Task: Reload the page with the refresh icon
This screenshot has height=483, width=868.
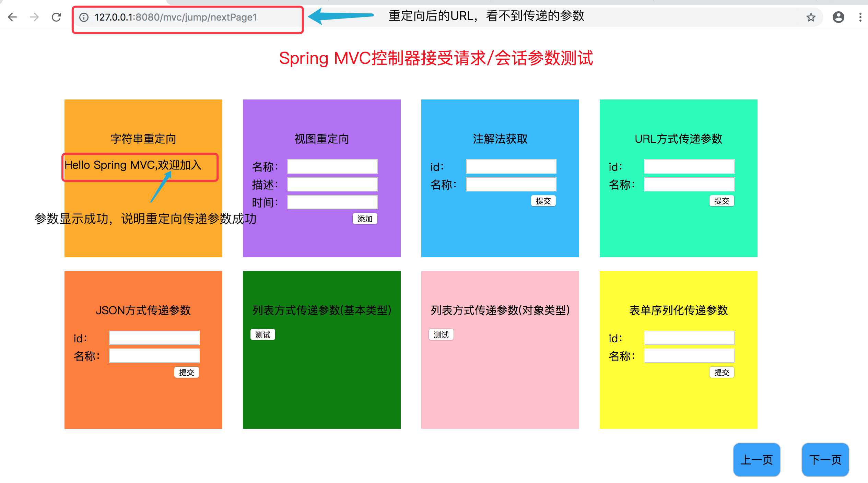Action: click(x=56, y=17)
